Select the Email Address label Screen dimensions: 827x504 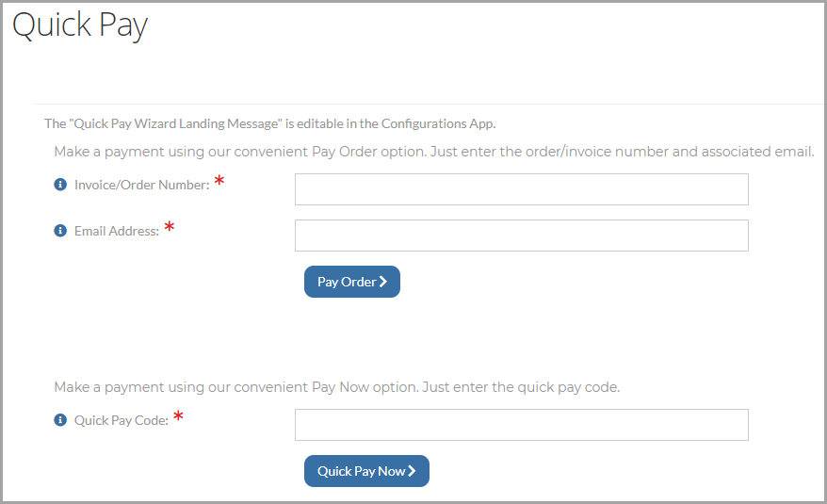click(117, 231)
